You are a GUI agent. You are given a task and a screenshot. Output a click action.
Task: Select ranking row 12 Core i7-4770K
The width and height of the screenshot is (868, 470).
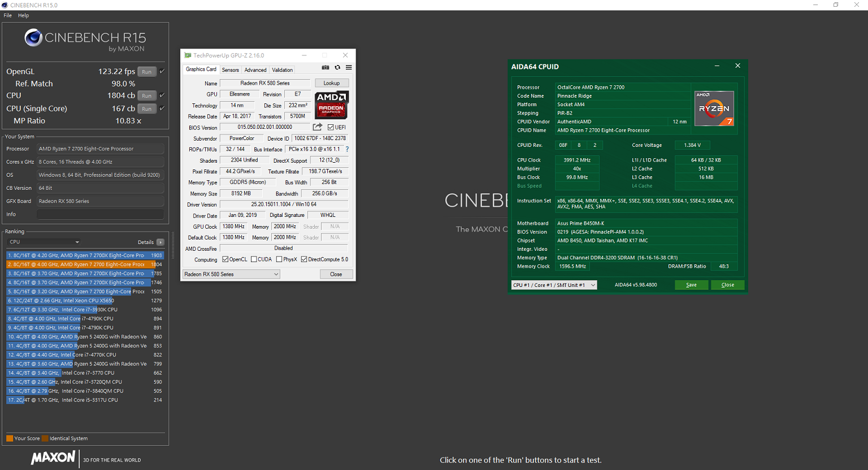[x=85, y=355]
